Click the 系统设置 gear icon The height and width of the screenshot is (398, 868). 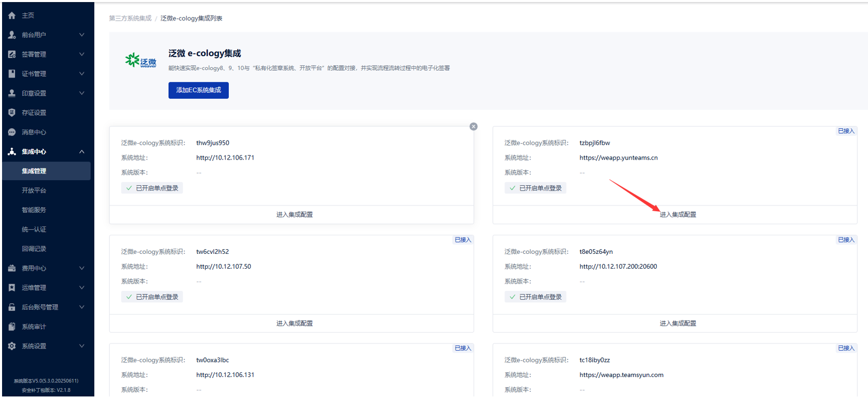(x=12, y=346)
